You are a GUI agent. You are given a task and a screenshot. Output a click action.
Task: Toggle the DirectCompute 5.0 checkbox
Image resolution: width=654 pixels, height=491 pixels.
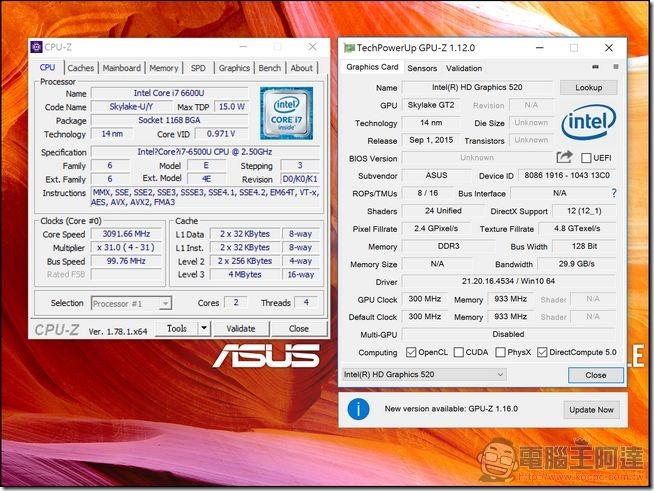coord(542,353)
